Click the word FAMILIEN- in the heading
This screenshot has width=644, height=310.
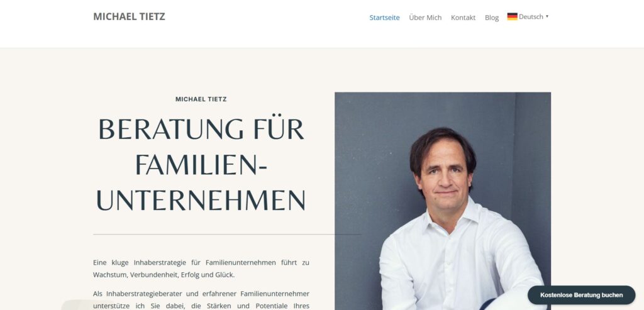pyautogui.click(x=201, y=165)
